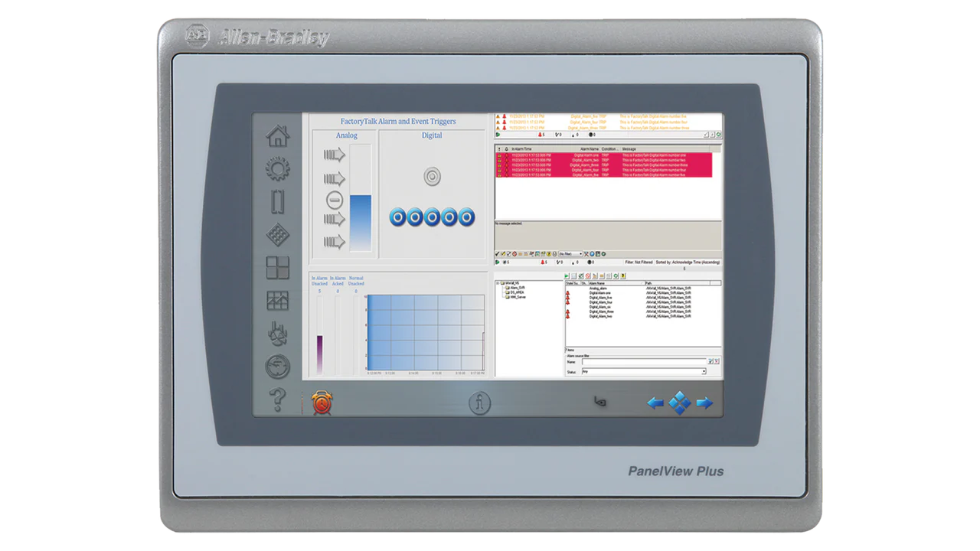980x551 pixels.
Task: Click green refresh icon after summary filter dropdown
Action: 603,254
